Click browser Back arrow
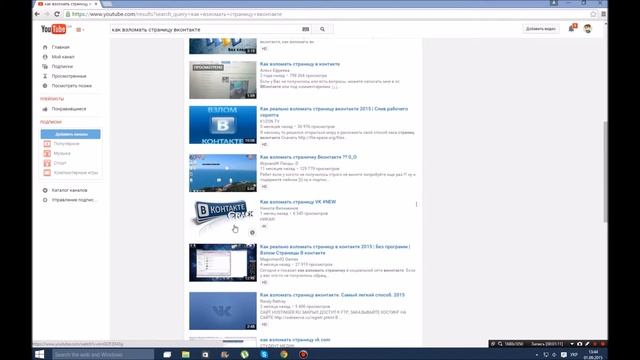The width and height of the screenshot is (640, 360). click(37, 14)
